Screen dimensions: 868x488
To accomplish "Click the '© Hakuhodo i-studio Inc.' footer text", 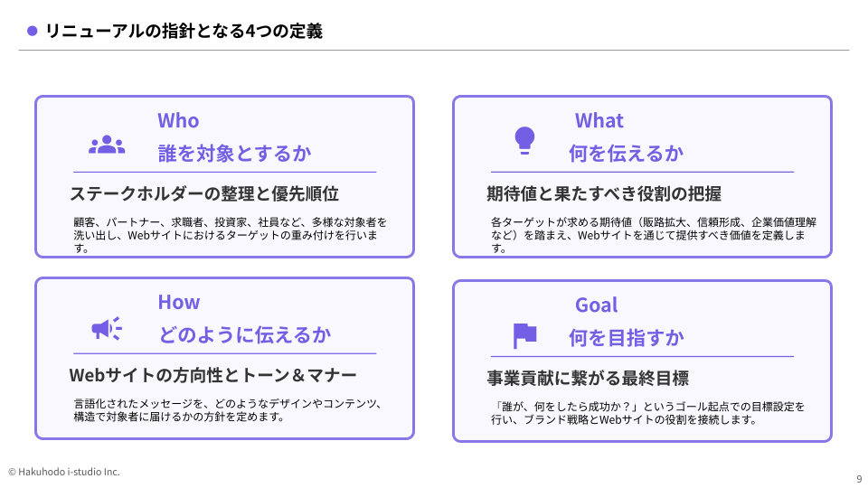I will point(63,472).
